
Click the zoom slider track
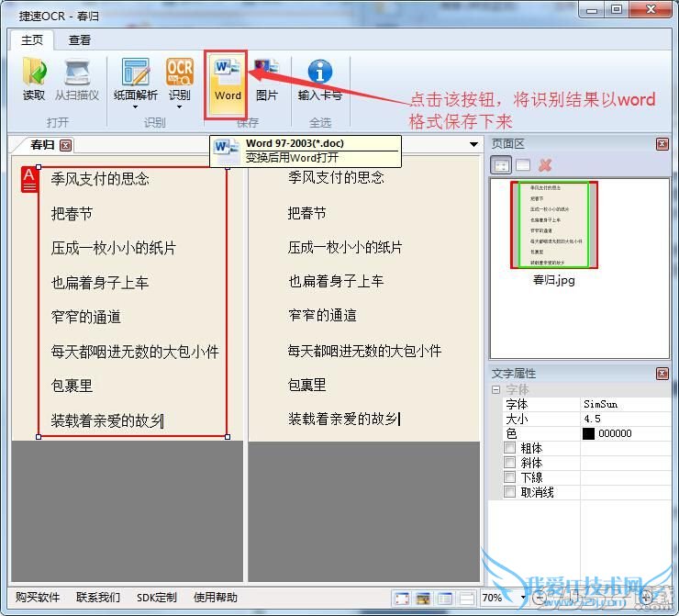[593, 598]
